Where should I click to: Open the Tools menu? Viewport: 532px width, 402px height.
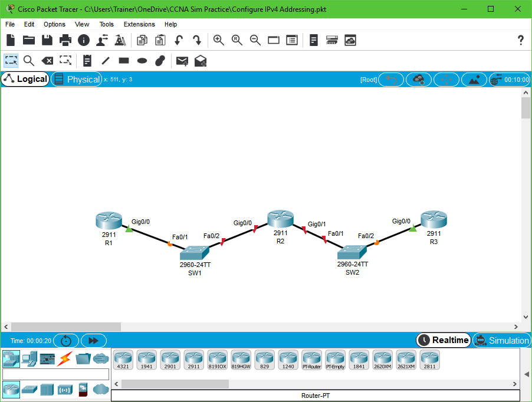click(107, 24)
